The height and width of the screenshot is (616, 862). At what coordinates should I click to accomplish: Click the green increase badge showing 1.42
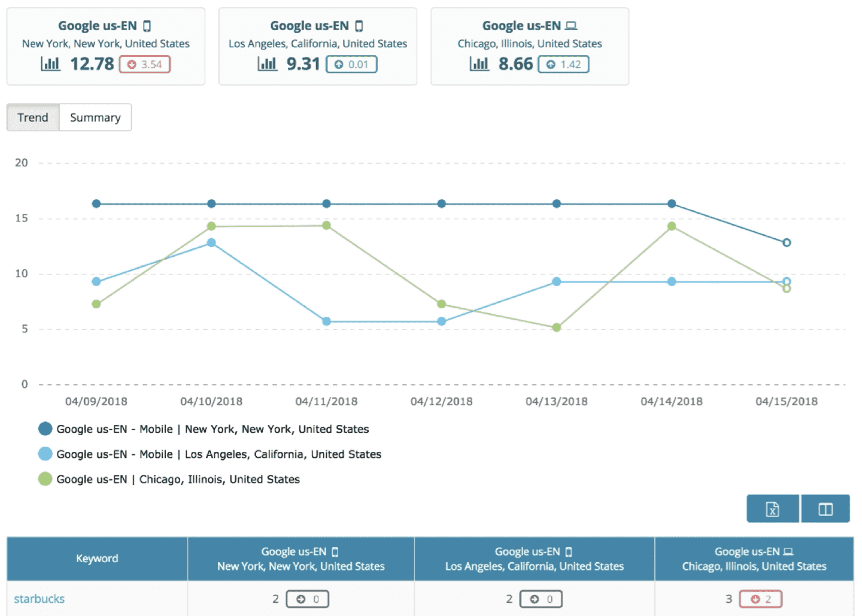coord(563,64)
